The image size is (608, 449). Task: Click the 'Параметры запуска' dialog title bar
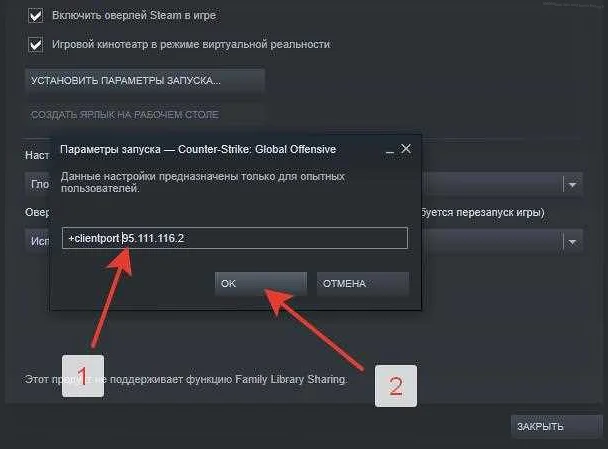[200, 149]
